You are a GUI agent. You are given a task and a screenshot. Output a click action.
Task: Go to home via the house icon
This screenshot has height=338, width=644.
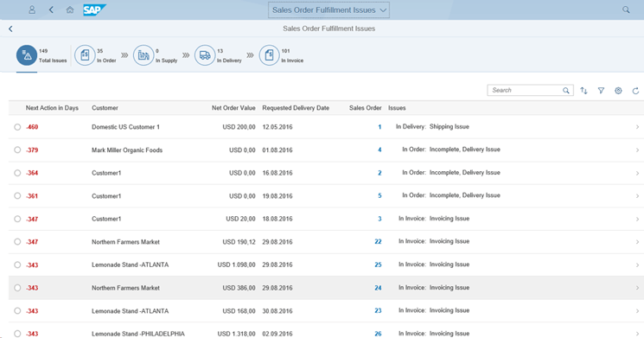(x=70, y=10)
